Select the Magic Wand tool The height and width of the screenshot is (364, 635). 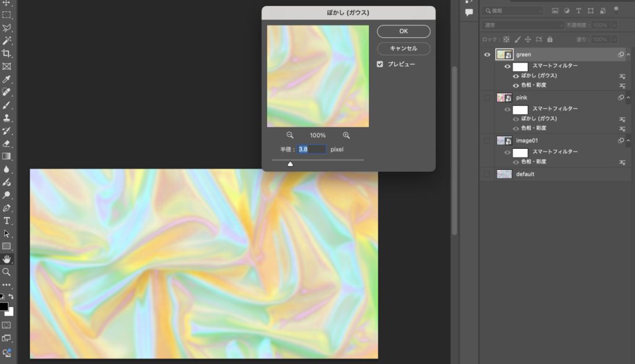pyautogui.click(x=7, y=40)
